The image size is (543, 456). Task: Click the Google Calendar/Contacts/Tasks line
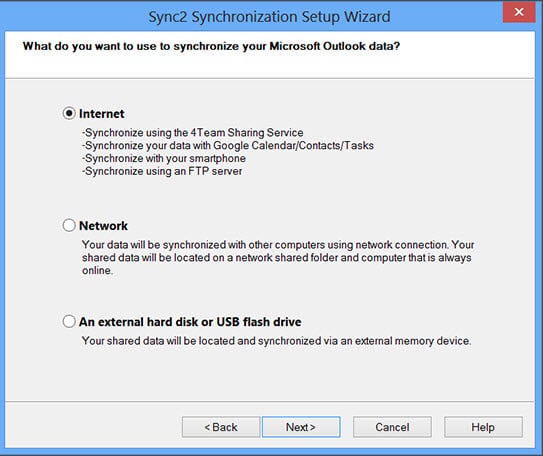coord(228,145)
